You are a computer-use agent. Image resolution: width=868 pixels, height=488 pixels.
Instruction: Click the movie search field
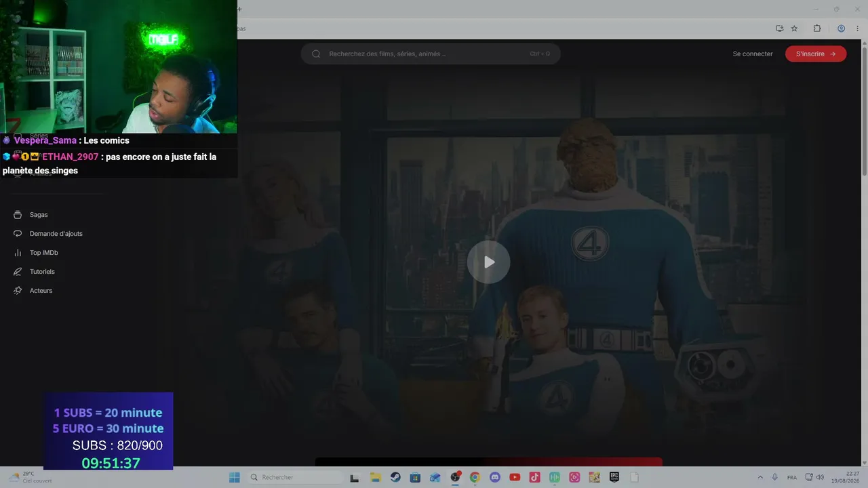[431, 54]
